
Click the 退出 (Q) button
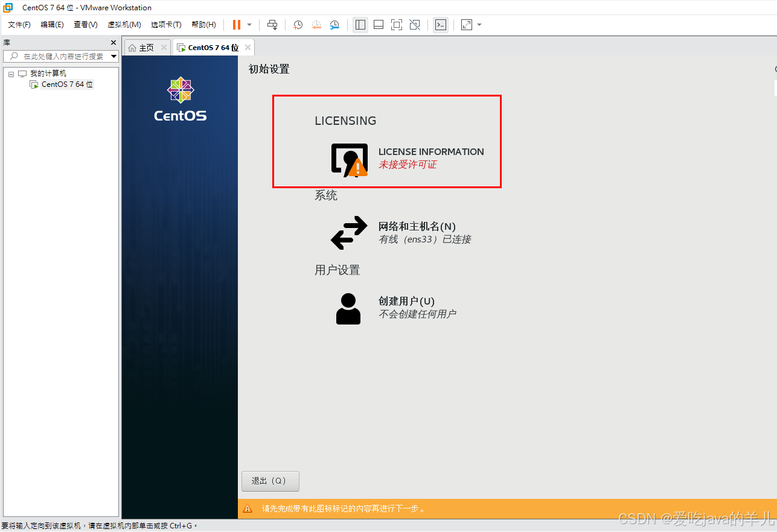(270, 481)
